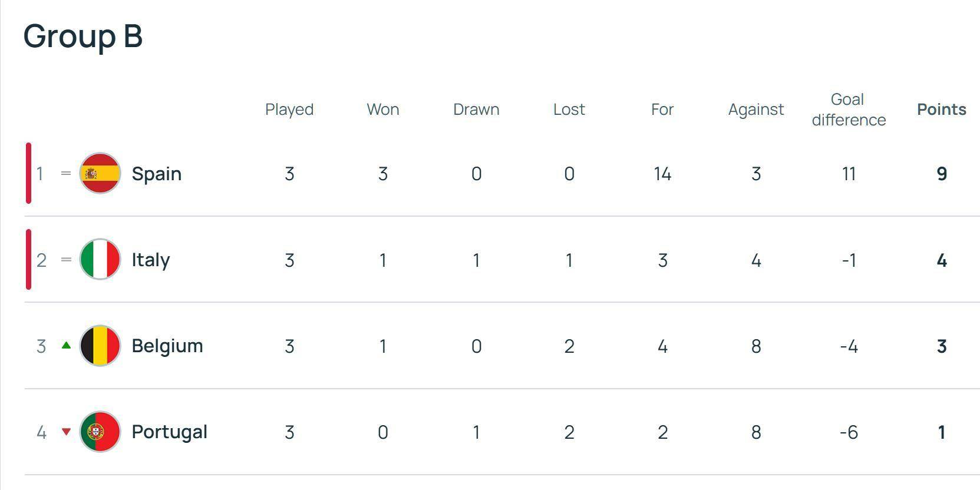Click the Drawn column header

click(x=476, y=110)
